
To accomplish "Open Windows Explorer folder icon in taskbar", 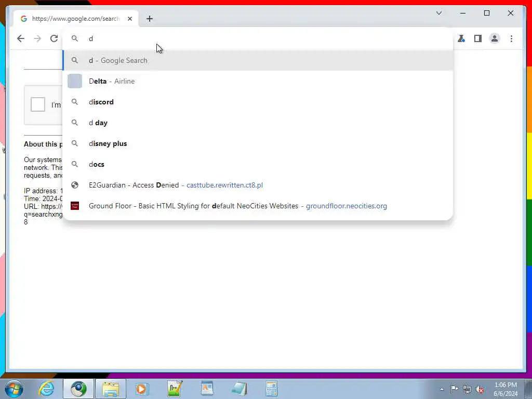I will [x=111, y=389].
